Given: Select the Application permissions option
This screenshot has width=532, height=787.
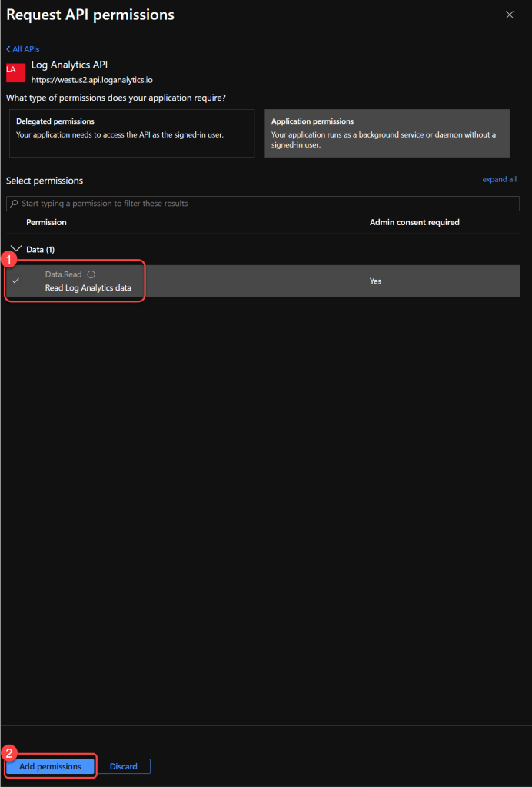Looking at the screenshot, I should pos(387,133).
